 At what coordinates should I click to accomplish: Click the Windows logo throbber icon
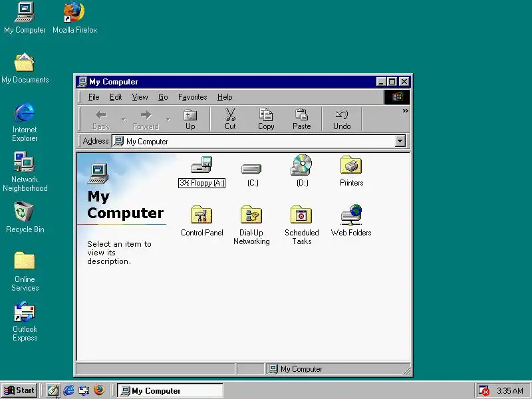pyautogui.click(x=397, y=97)
